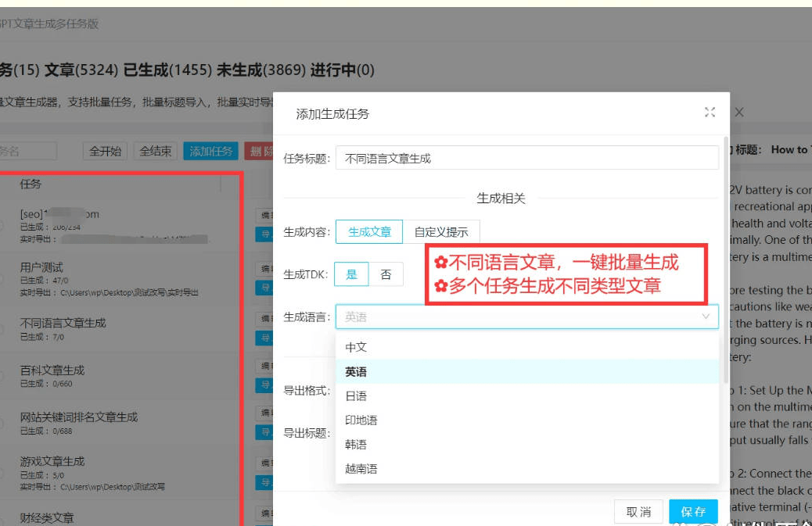Viewport: 812px width, 526px height.
Task: Click the 全结束 button
Action: (x=156, y=151)
